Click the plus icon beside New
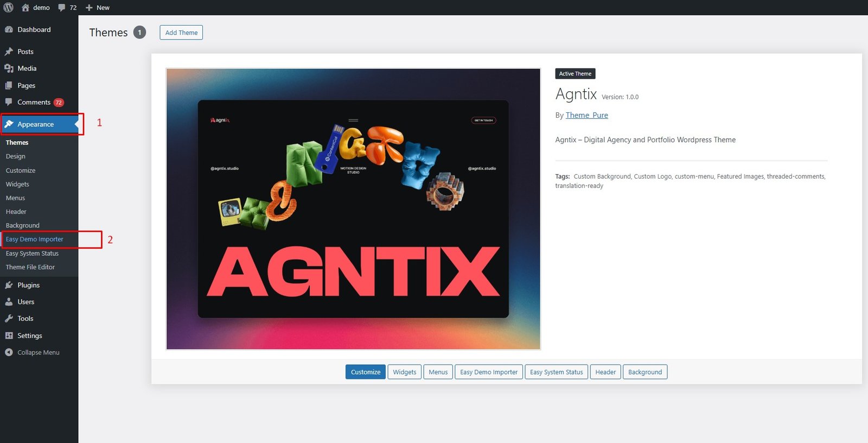The height and width of the screenshot is (443, 868). point(89,8)
